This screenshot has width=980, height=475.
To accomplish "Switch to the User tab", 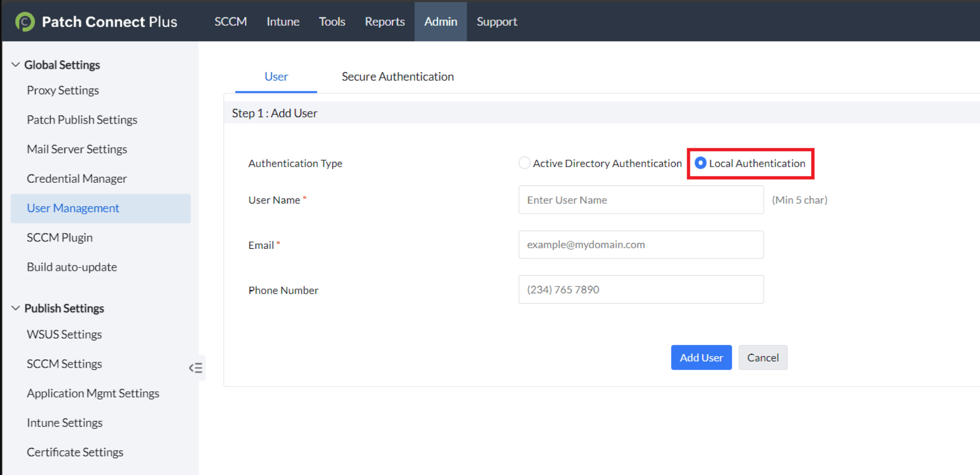I will (276, 76).
